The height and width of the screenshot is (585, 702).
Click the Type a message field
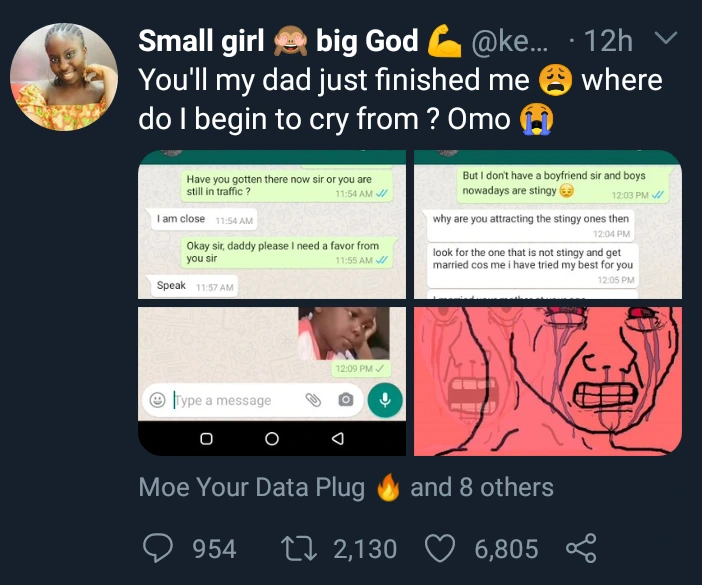point(232,400)
